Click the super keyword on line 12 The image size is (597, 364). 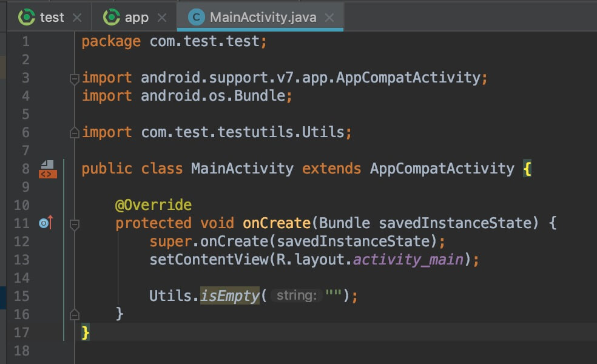170,242
